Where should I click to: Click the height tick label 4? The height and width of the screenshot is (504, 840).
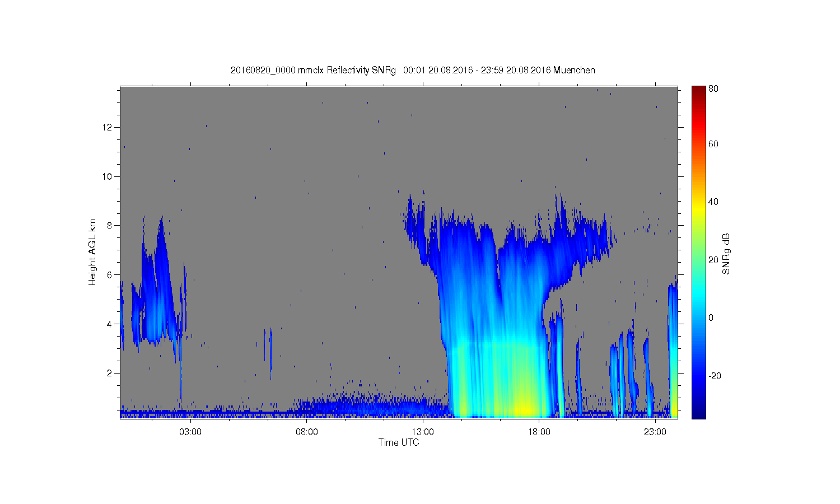110,324
